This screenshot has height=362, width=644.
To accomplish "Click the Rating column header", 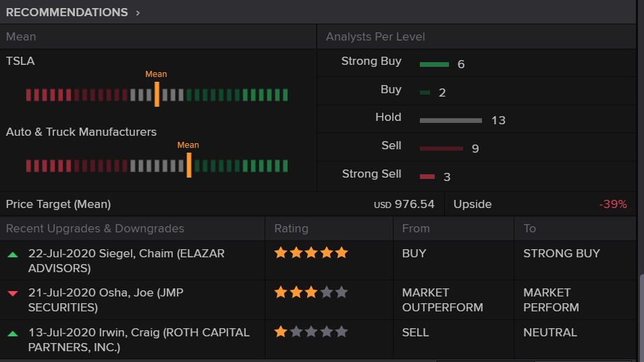I will 291,229.
